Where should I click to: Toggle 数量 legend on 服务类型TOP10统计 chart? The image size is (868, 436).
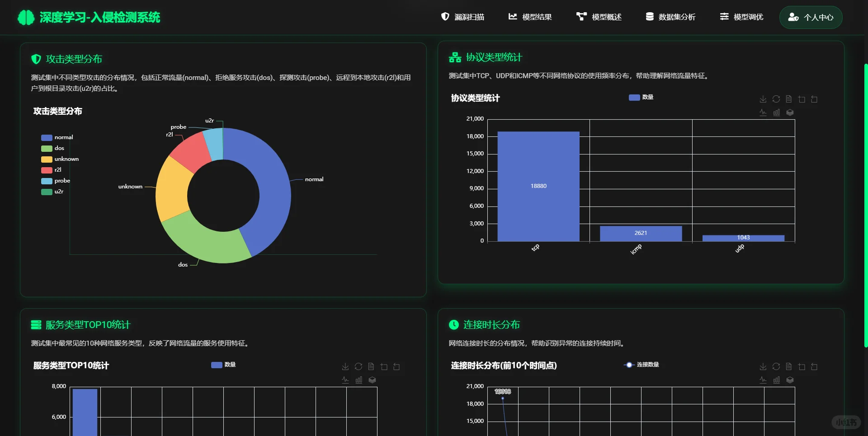coord(223,365)
